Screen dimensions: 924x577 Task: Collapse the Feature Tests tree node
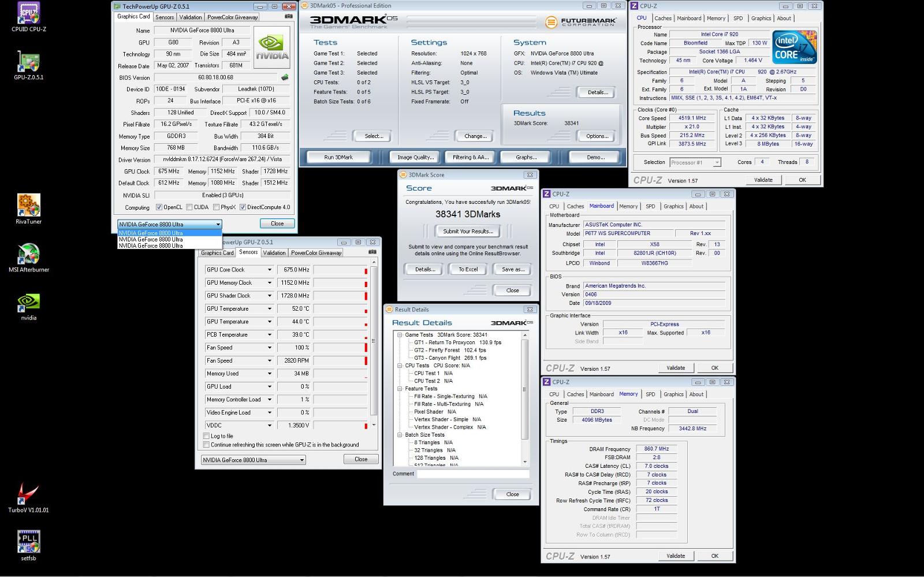pyautogui.click(x=399, y=389)
